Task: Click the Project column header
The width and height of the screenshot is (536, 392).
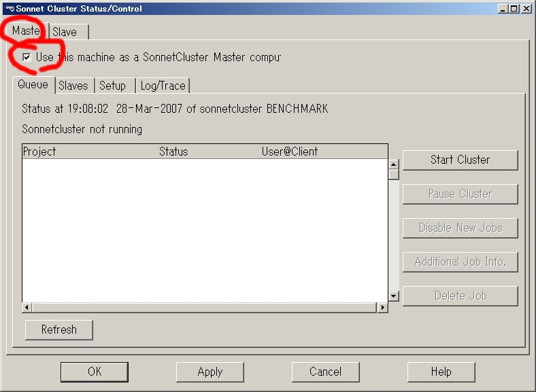Action: [x=39, y=152]
